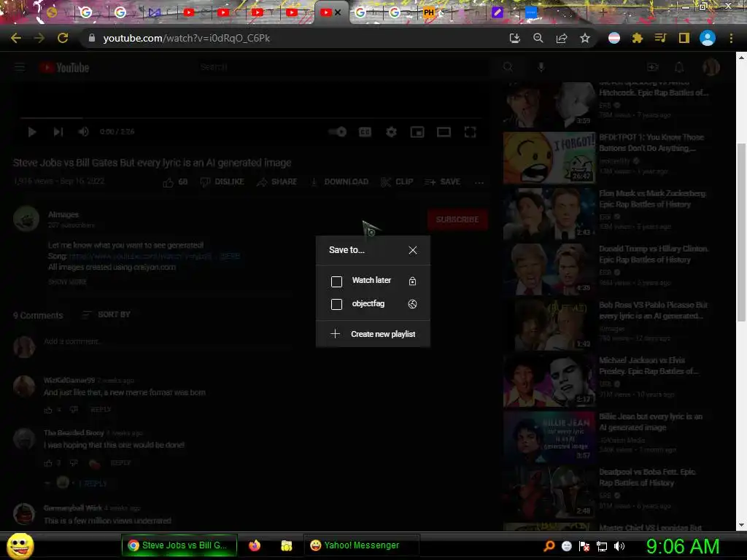
Task: Click the YouTube search magnifier button
Action: pos(508,67)
